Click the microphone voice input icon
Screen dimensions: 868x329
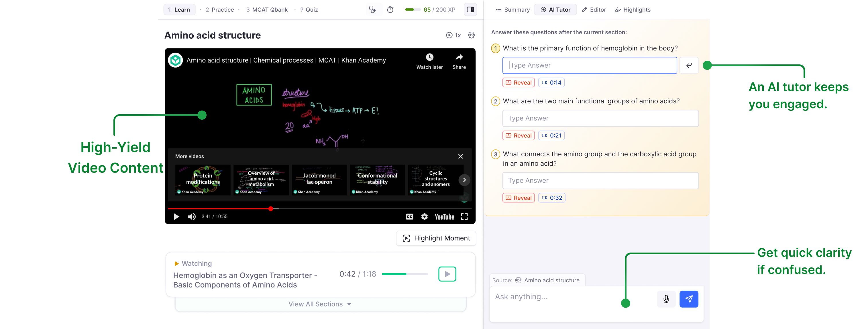(666, 299)
